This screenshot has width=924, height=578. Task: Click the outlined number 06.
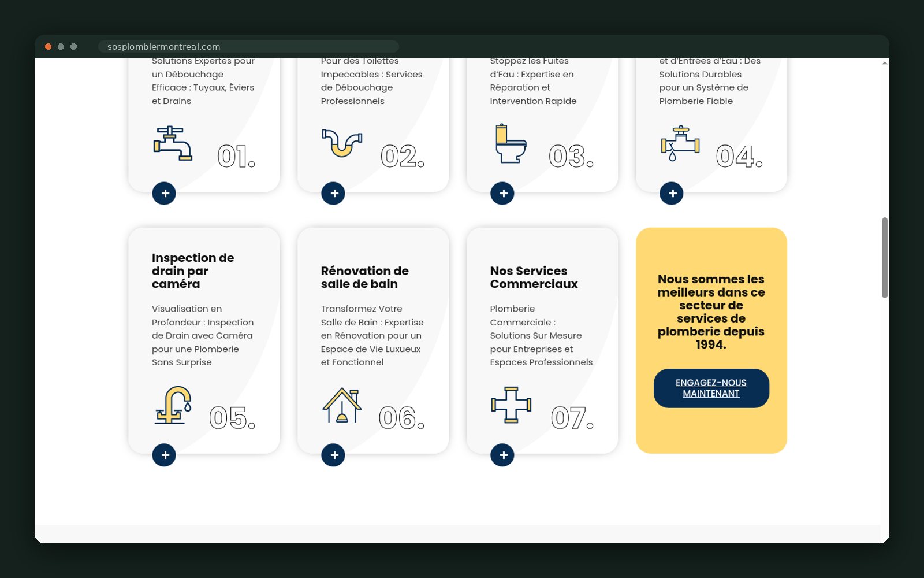(402, 418)
